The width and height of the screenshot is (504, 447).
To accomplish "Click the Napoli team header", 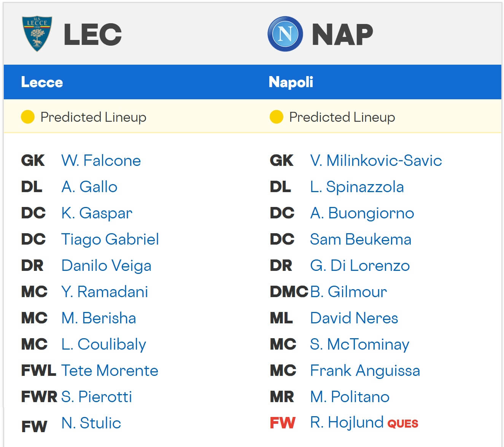I will [291, 82].
